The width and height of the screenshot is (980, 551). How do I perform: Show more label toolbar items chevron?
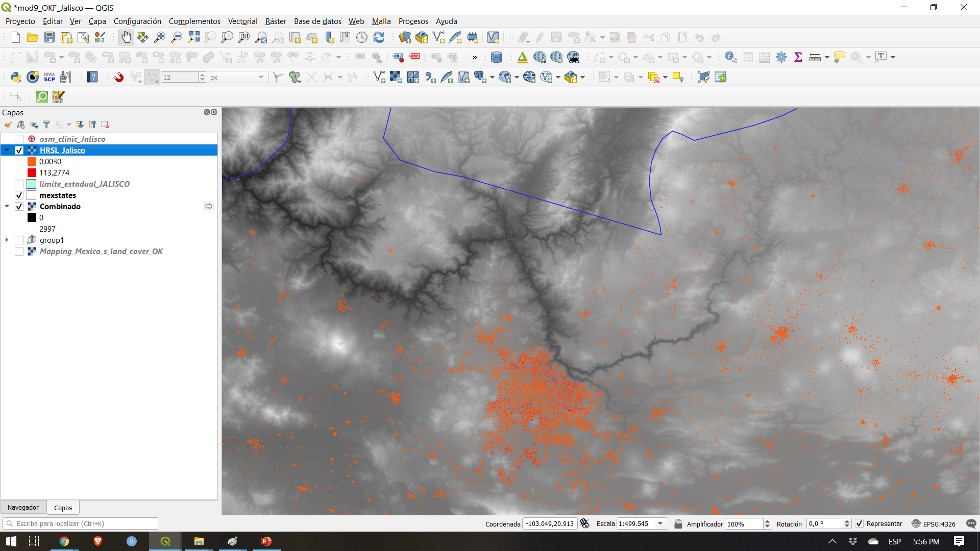475,57
